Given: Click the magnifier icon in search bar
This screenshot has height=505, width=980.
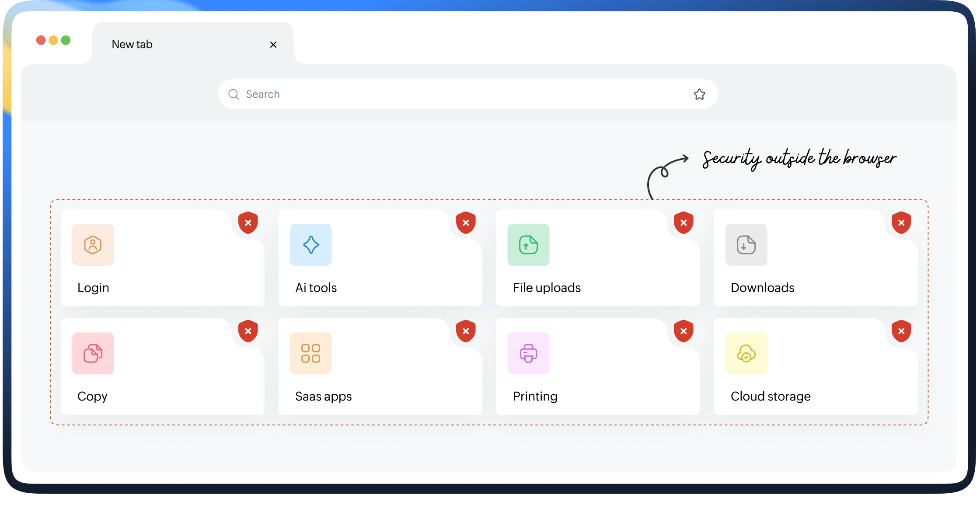Looking at the screenshot, I should coord(234,94).
